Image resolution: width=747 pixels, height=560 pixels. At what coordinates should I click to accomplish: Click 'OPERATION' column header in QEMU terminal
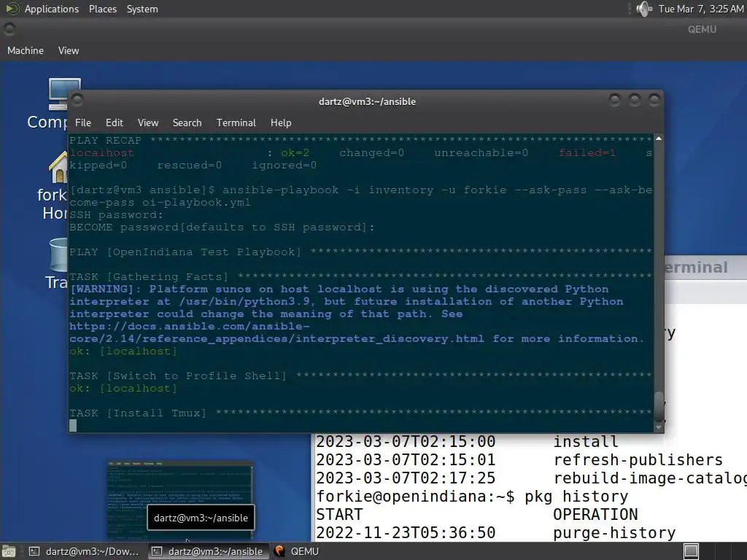pyautogui.click(x=595, y=514)
